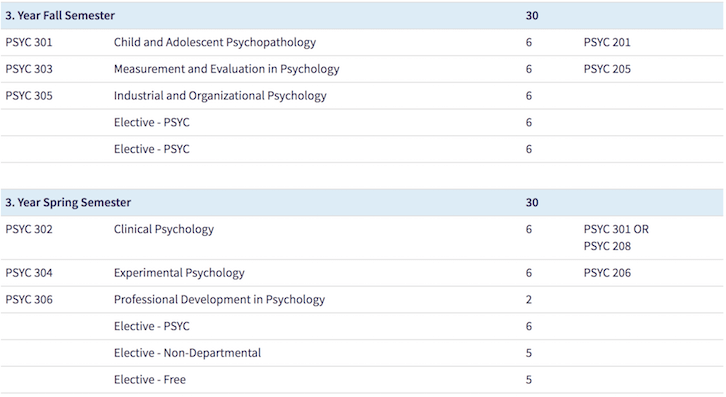This screenshot has width=726, height=397.
Task: Click the Fall Semester total 30
Action: pos(532,15)
